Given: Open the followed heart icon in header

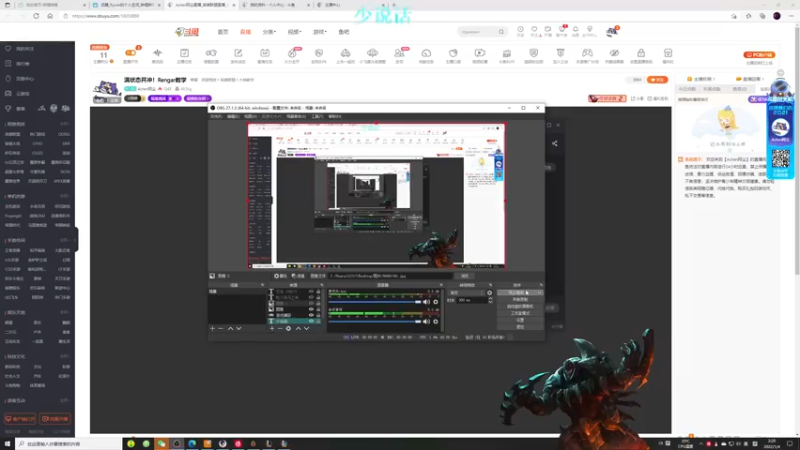Looking at the screenshot, I should tap(534, 30).
